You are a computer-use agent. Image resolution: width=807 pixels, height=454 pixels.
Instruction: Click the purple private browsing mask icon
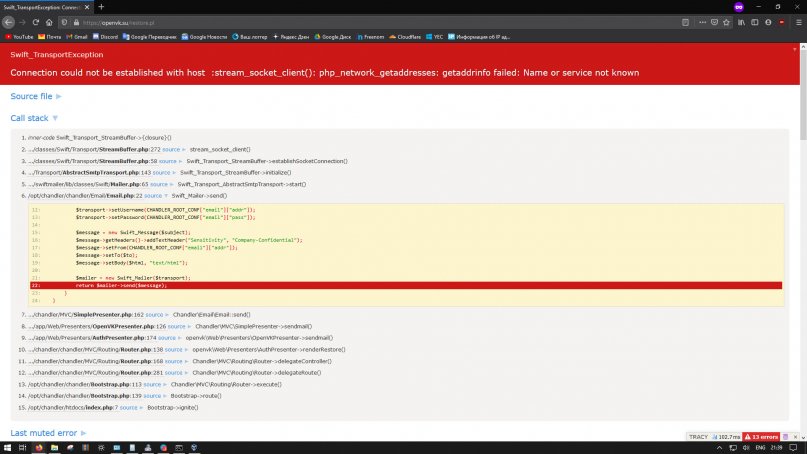(739, 7)
